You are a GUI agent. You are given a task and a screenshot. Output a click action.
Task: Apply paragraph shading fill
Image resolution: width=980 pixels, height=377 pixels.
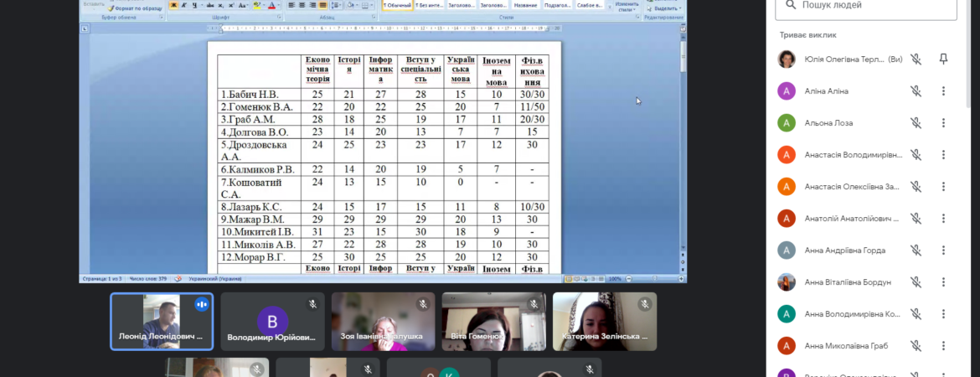(x=351, y=5)
